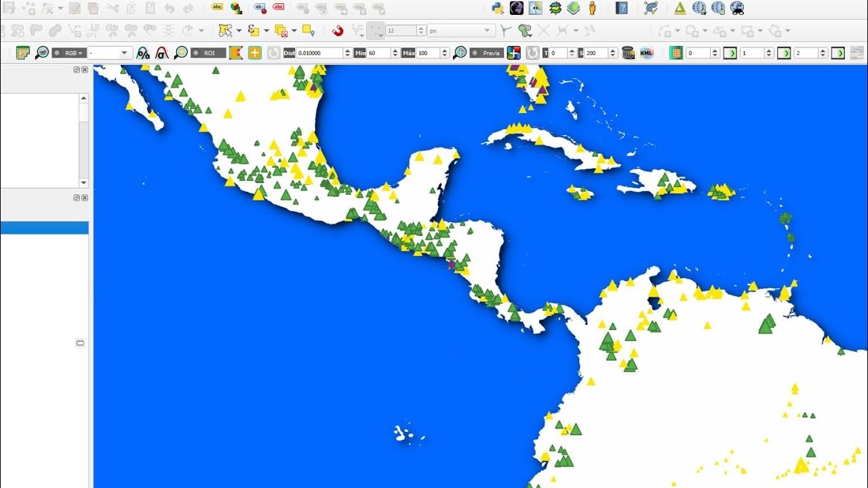
Task: Zoom to image extent magnifier icon
Action: (42, 53)
